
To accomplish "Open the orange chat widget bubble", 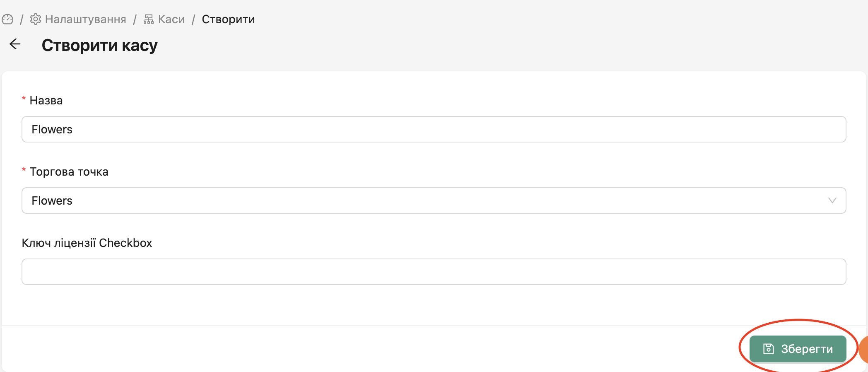I will (x=864, y=350).
